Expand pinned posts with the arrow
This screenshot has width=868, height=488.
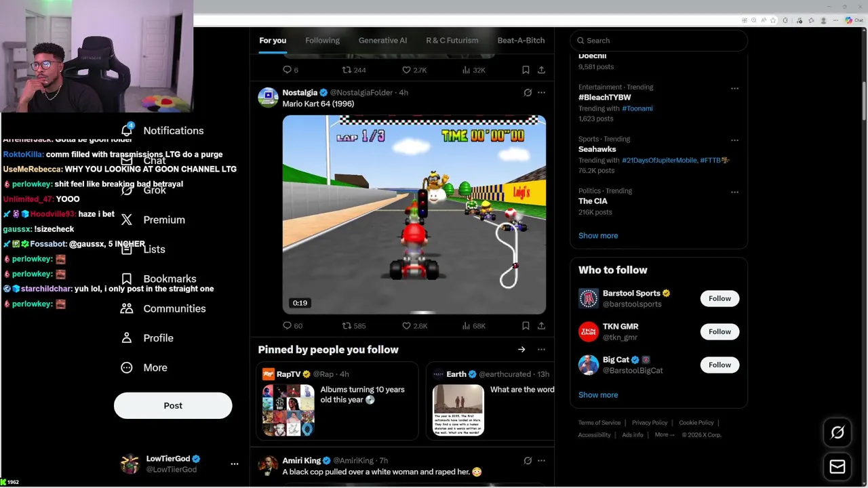[x=521, y=350]
